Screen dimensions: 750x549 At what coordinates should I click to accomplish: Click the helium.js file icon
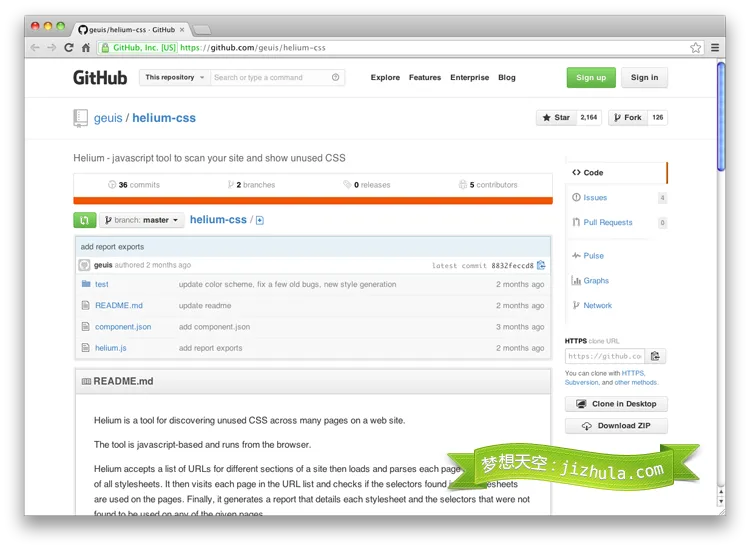86,348
